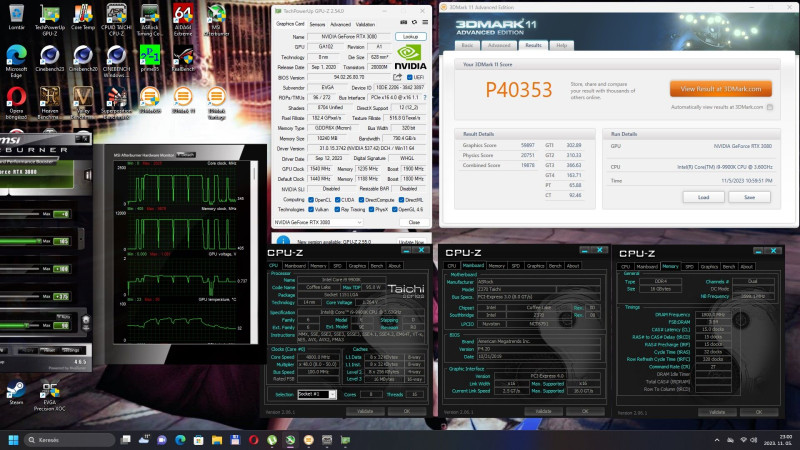Click the Lookup button in GPU-Z
Image resolution: width=800 pixels, height=450 pixels.
[x=410, y=37]
